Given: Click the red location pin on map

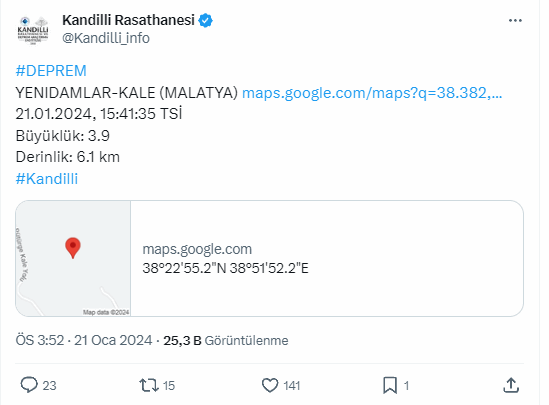Looking at the screenshot, I should pos(73,248).
